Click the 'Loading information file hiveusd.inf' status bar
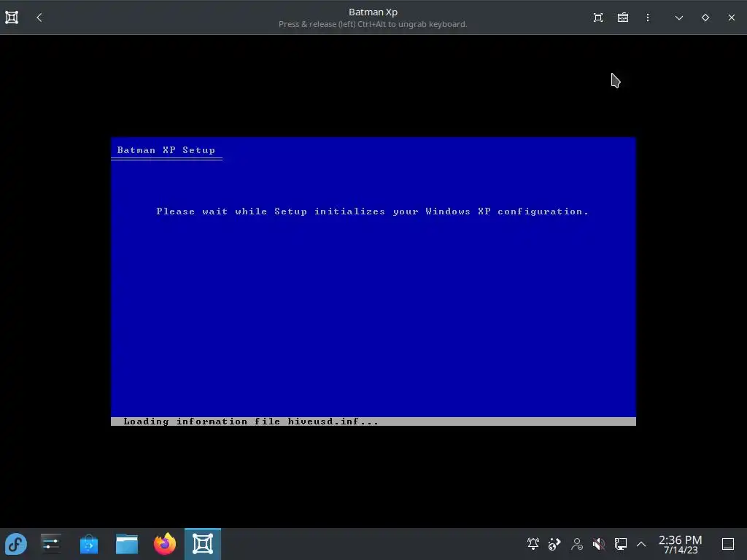 point(373,421)
